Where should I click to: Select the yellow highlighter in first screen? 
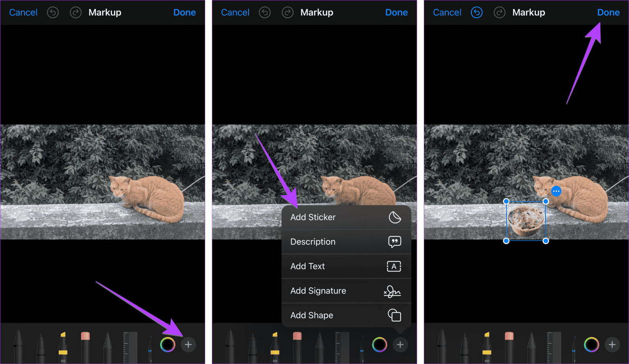63,348
